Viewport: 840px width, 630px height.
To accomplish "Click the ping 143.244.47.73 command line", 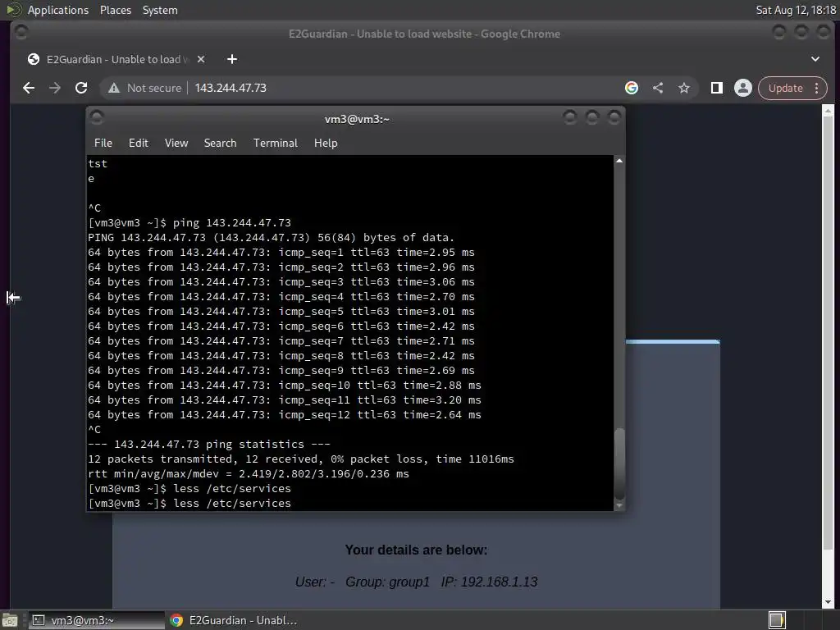I will point(189,223).
